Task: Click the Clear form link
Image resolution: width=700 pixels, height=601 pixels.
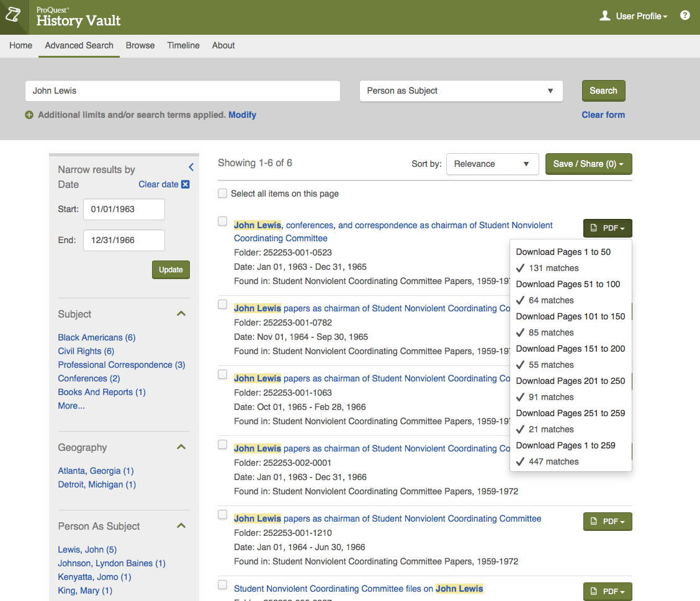Action: [x=603, y=115]
